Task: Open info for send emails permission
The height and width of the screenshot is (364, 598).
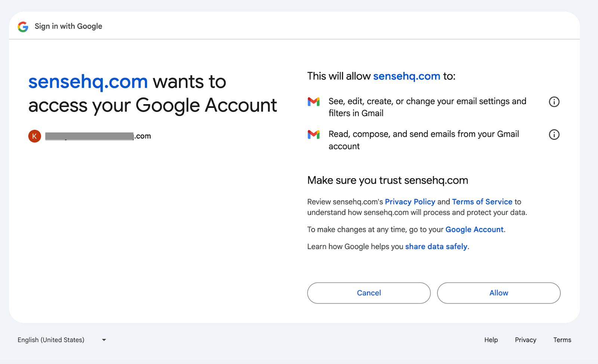Action: point(554,134)
